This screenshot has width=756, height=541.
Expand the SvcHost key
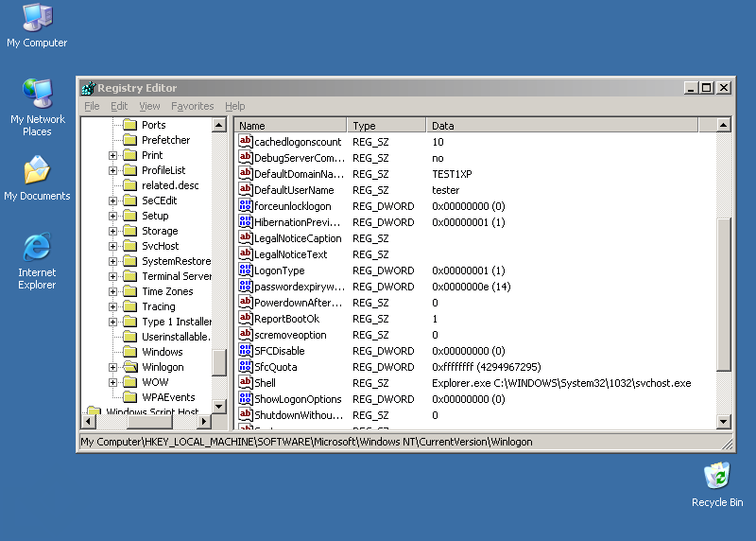(x=112, y=246)
